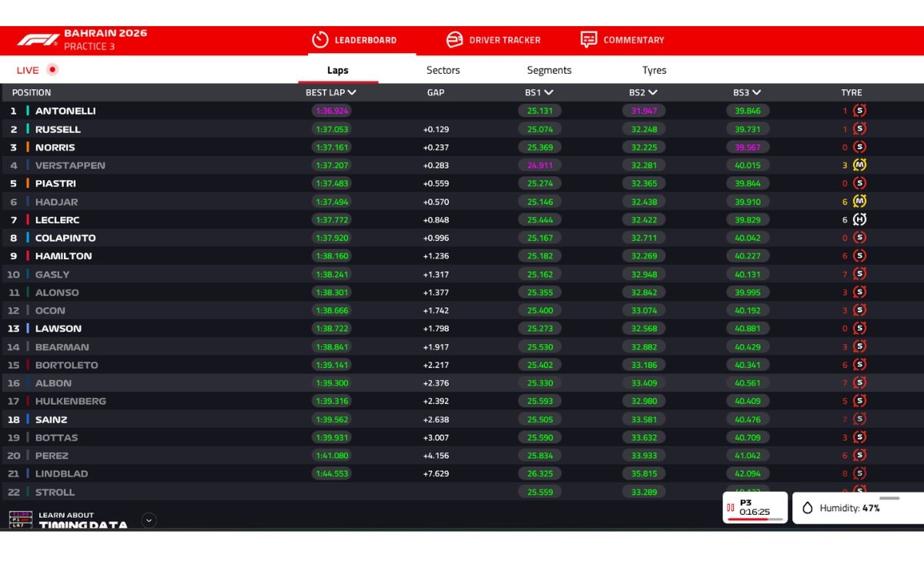
Task: Click Verstappen's purple BS1 time 24.911
Action: coord(540,165)
